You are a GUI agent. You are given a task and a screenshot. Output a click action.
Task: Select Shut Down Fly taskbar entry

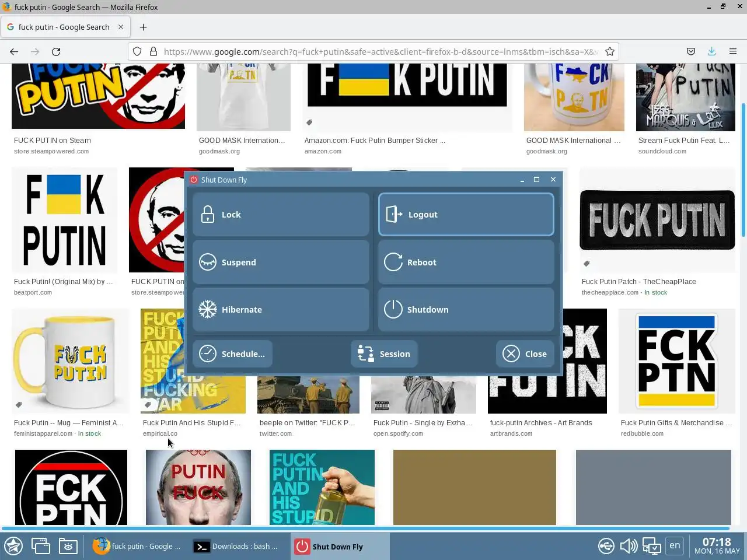click(340, 546)
